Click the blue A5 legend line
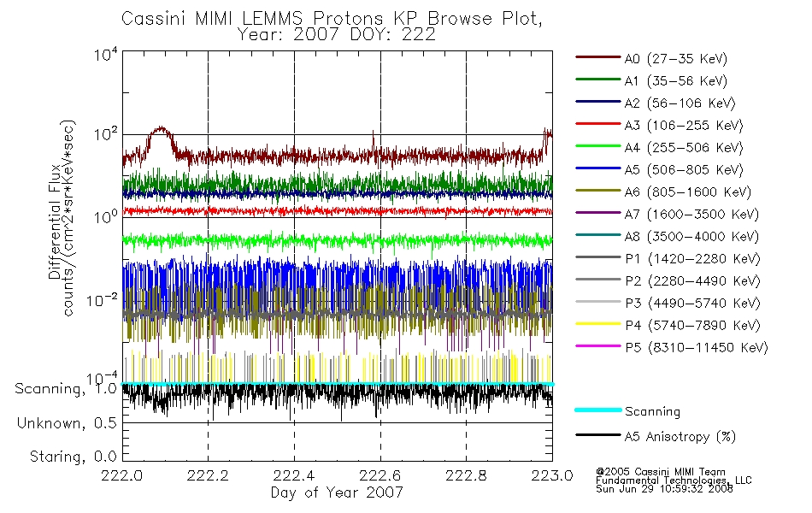This screenshot has width=812, height=513. point(598,168)
